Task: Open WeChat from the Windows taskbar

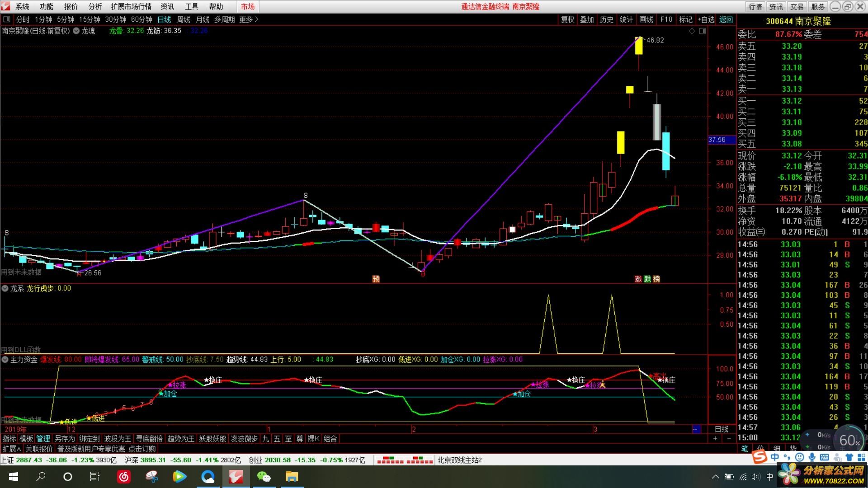Action: [264, 477]
